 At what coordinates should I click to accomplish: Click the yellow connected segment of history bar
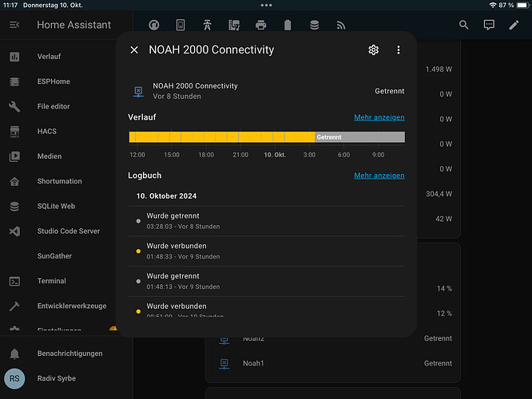point(222,137)
